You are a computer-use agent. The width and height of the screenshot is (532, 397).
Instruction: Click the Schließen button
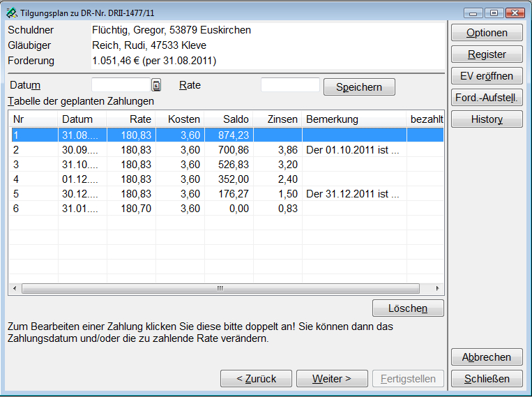coord(487,379)
